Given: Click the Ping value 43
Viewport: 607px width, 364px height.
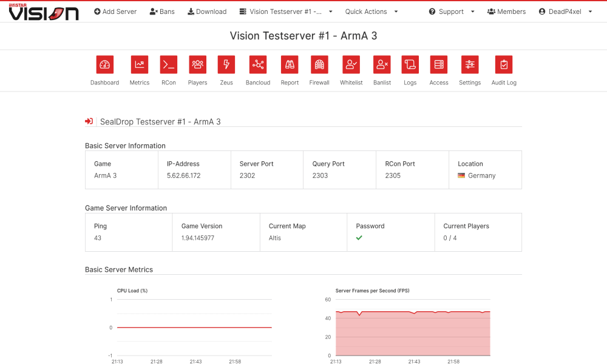Looking at the screenshot, I should point(98,238).
